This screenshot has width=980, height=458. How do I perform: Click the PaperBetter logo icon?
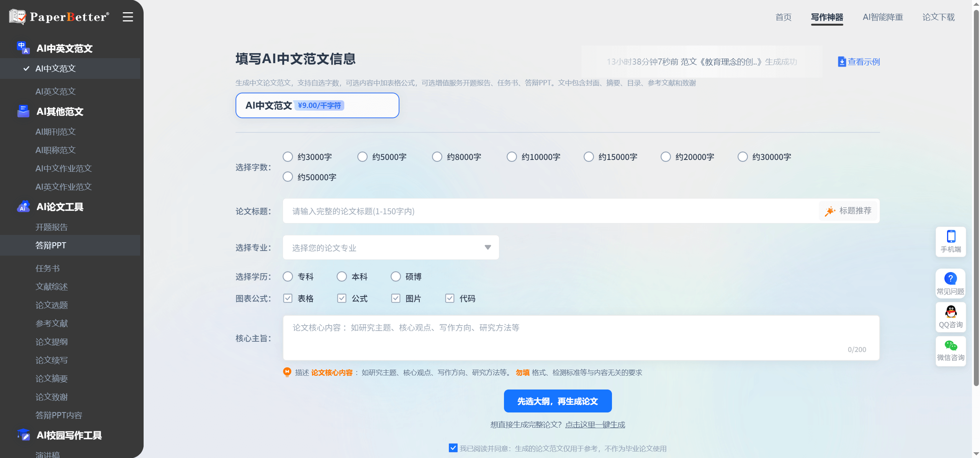pos(18,16)
